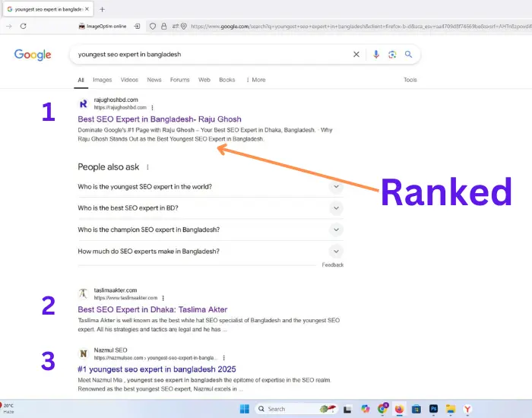Open the Windows Start menu
The width and height of the screenshot is (532, 418).
pyautogui.click(x=244, y=409)
